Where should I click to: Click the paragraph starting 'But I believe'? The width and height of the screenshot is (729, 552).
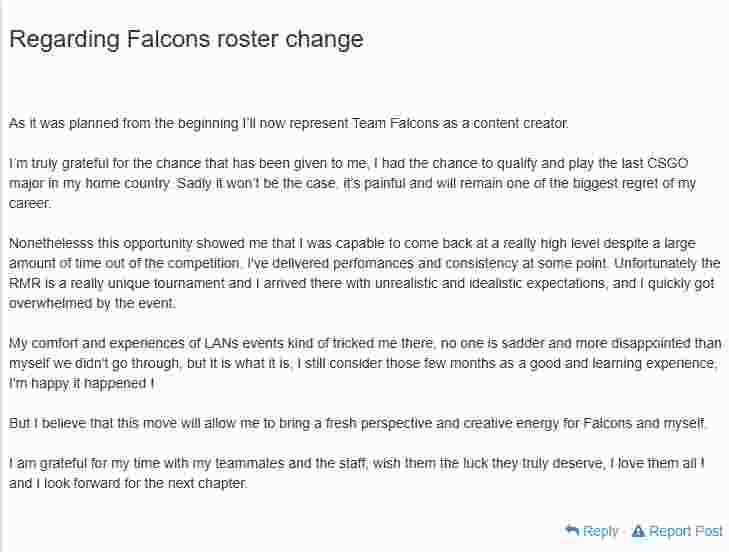[x=358, y=423]
